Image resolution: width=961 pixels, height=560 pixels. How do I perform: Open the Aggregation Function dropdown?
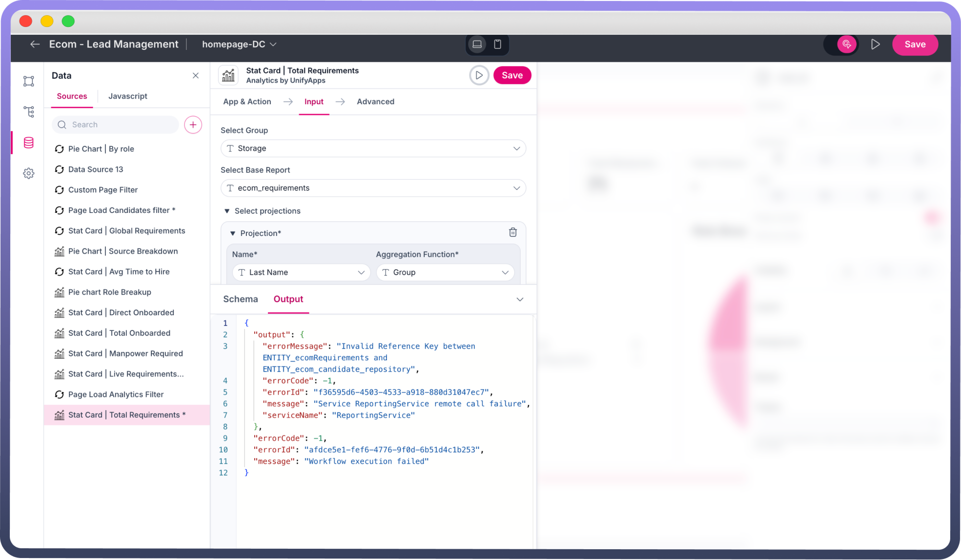click(445, 272)
